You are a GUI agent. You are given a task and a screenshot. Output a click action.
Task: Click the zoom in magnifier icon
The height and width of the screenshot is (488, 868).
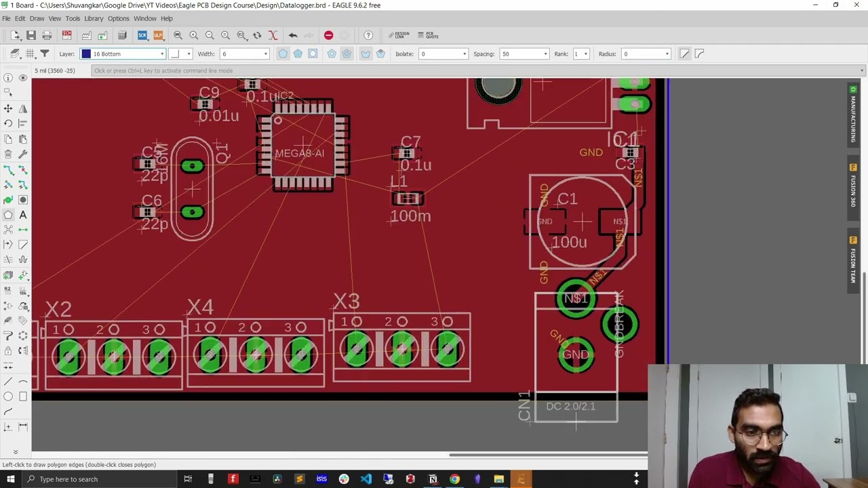pyautogui.click(x=194, y=35)
